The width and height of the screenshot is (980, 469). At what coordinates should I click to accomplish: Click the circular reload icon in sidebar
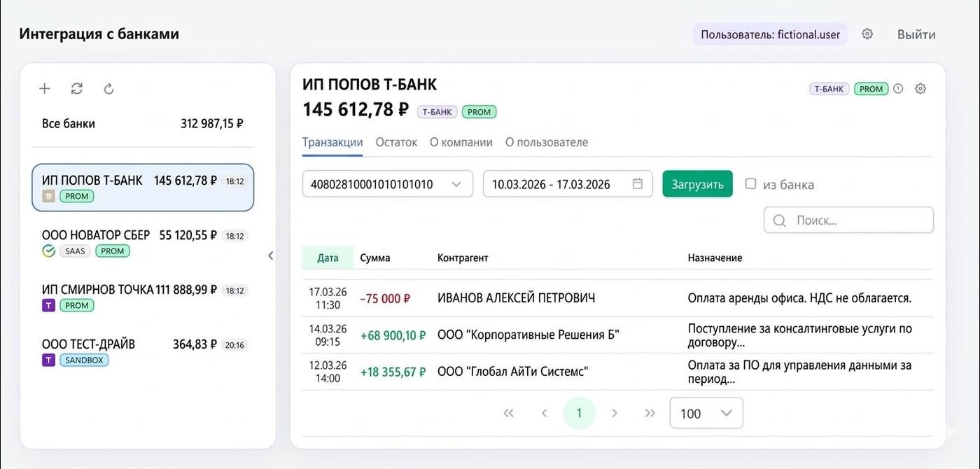(x=108, y=89)
